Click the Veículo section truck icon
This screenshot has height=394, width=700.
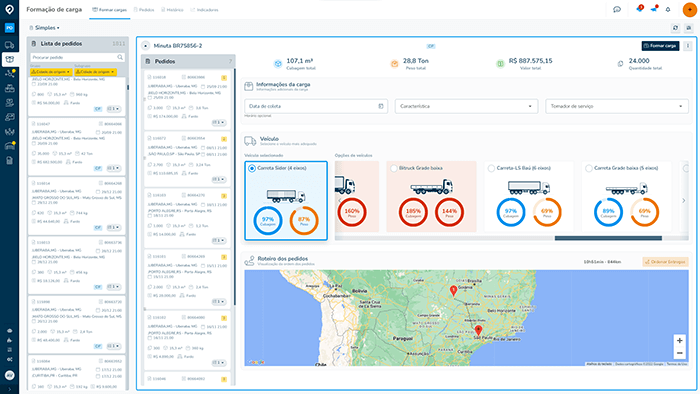[x=250, y=141]
